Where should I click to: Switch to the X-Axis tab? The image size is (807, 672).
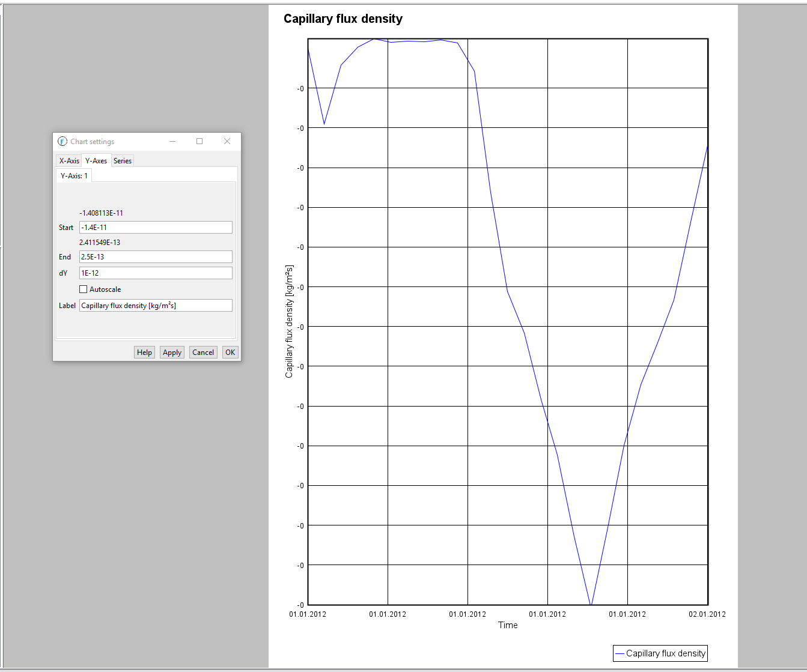tap(69, 161)
